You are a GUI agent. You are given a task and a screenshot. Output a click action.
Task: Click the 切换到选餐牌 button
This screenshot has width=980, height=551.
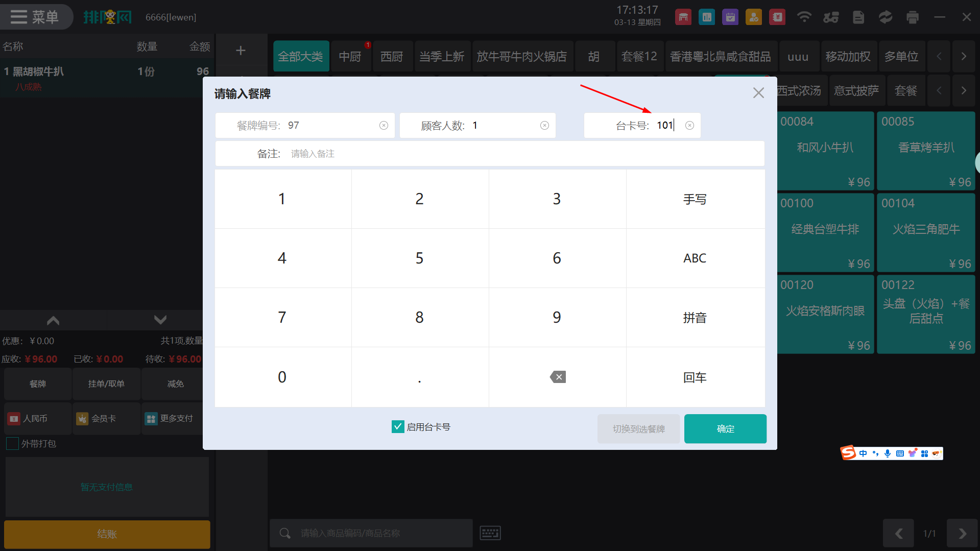pos(638,429)
